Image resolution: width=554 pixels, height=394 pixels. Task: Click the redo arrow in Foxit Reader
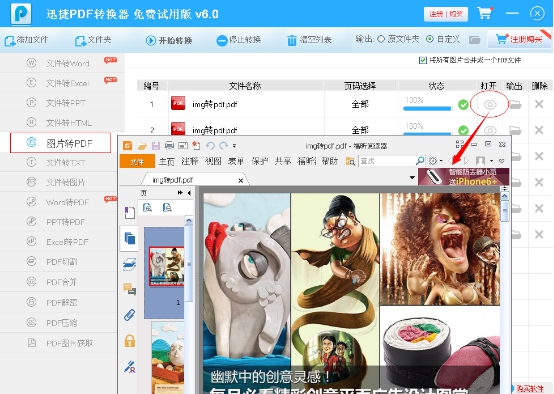tap(223, 145)
